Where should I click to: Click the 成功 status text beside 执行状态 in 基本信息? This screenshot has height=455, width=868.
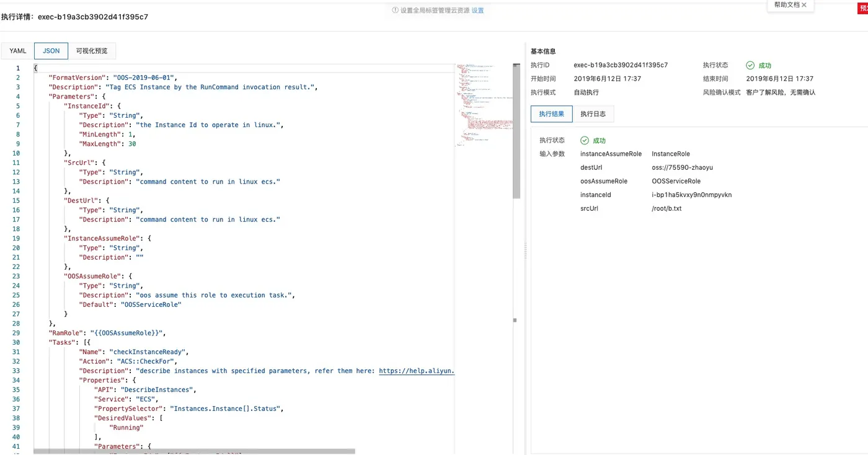click(765, 65)
